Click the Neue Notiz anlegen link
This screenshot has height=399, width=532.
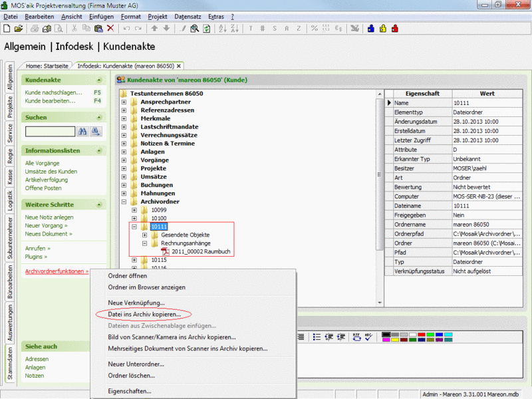click(x=49, y=217)
